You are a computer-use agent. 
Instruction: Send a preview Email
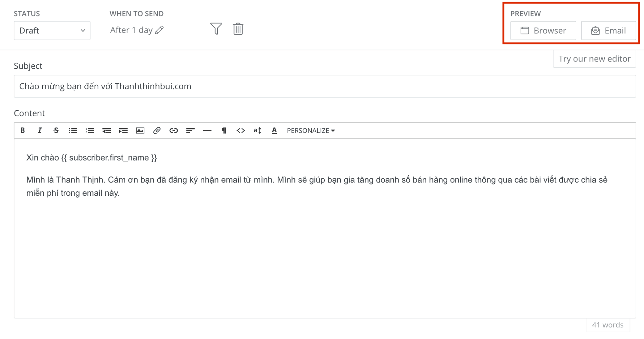tap(608, 31)
